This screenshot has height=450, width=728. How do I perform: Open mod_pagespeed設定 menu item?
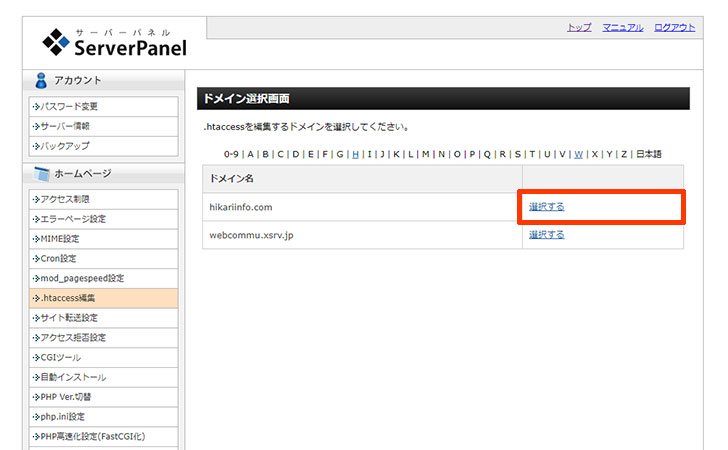pos(103,278)
